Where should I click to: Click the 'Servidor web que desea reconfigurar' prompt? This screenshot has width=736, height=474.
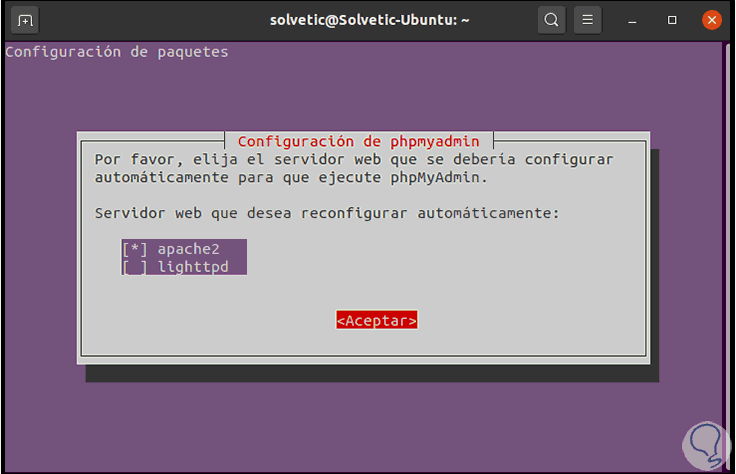pos(327,213)
